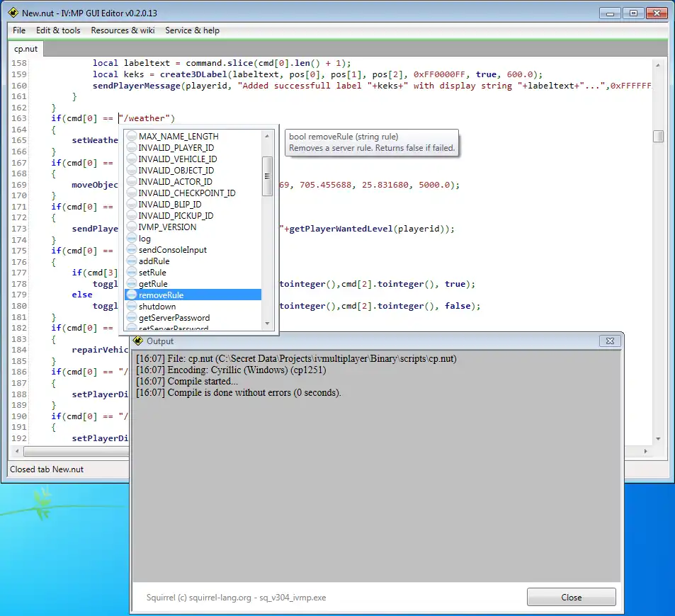Select INVALID_VEHICLE_ID in the suggestion list
The width and height of the screenshot is (675, 616).
point(193,159)
